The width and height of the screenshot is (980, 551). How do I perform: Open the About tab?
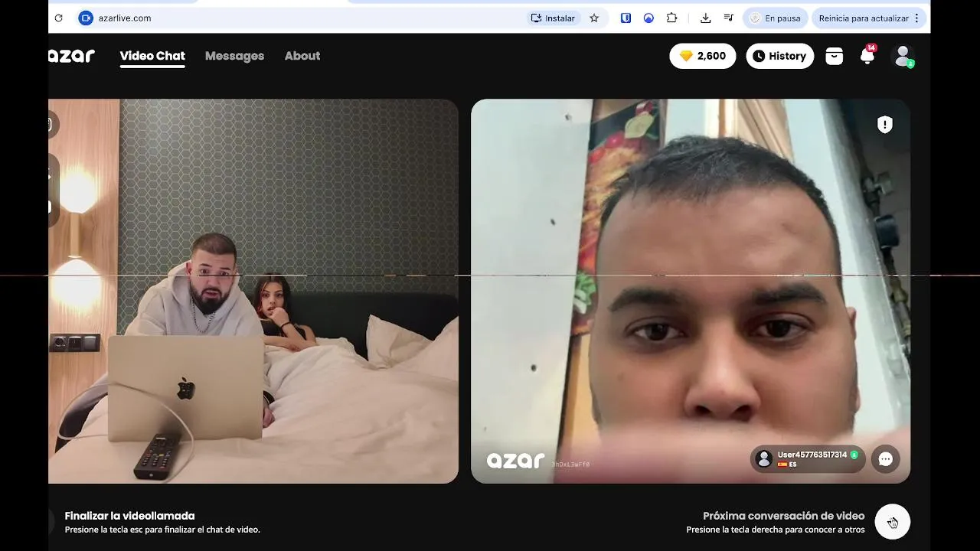pos(302,56)
